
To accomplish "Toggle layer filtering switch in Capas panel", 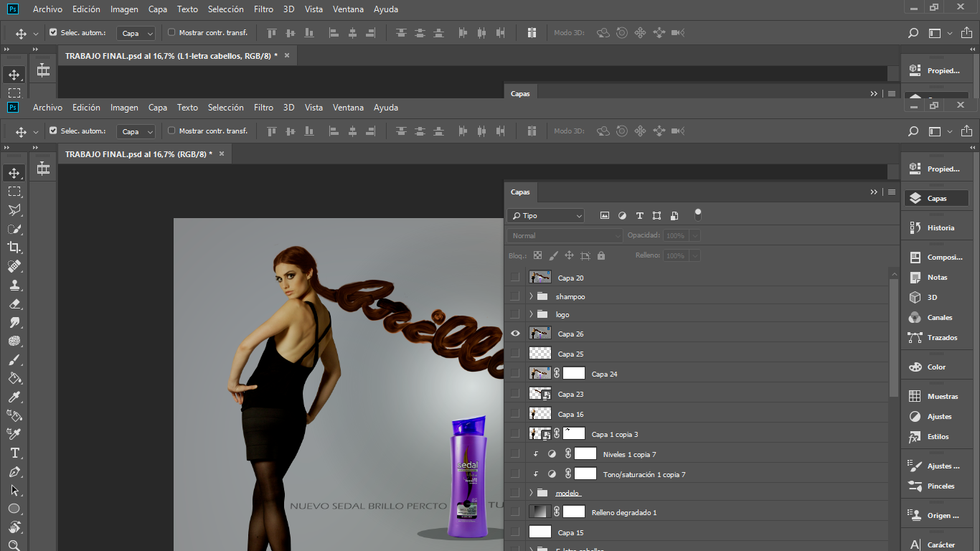I will tap(698, 215).
